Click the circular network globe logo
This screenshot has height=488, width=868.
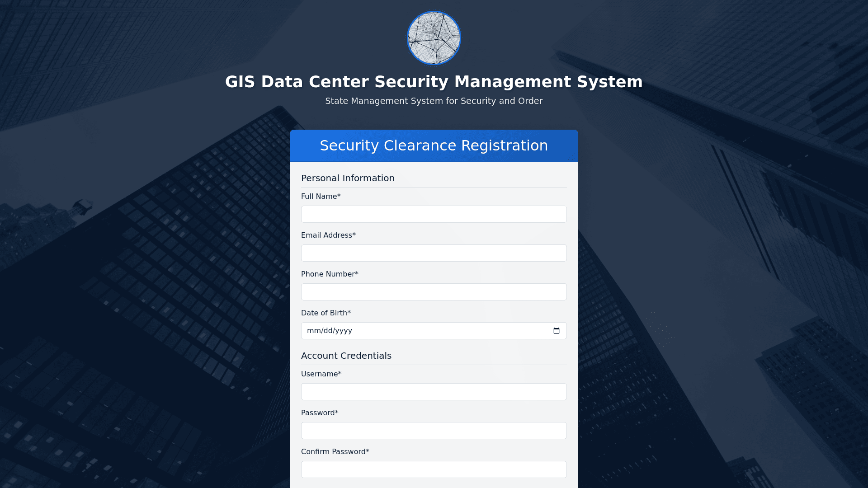(434, 38)
